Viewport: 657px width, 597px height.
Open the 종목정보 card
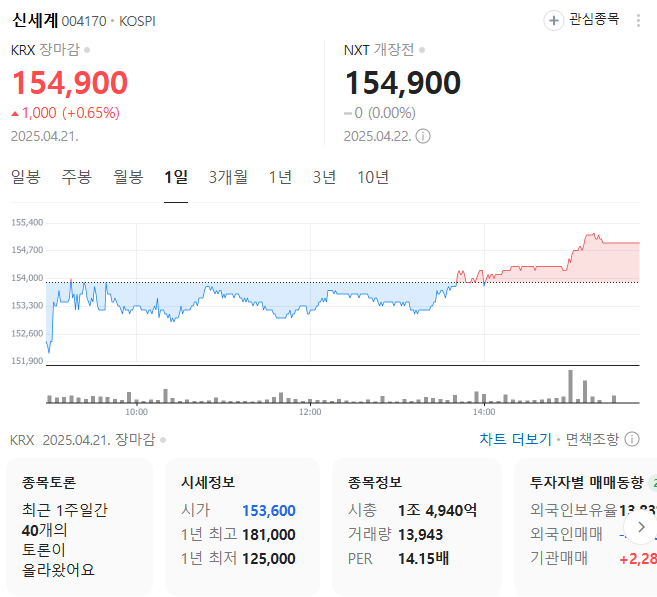pyautogui.click(x=416, y=527)
